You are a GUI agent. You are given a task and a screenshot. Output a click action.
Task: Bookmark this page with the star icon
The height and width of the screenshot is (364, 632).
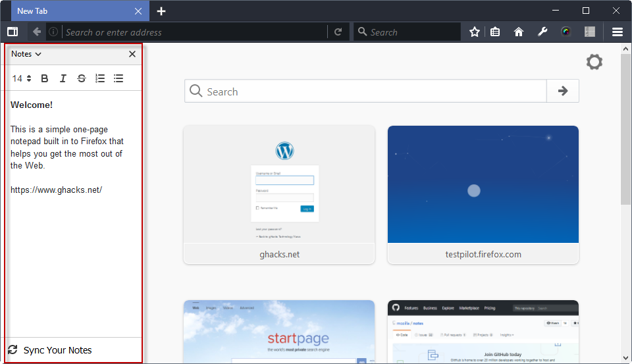(x=475, y=32)
